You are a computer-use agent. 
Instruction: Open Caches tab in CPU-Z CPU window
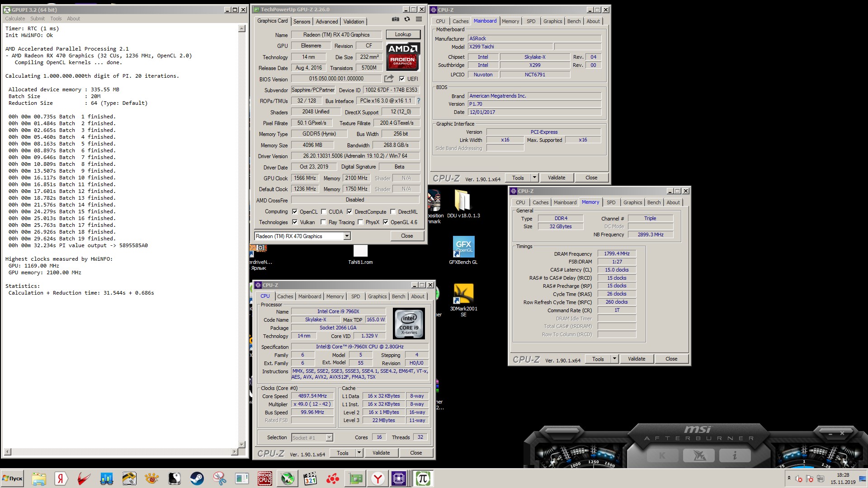point(285,296)
